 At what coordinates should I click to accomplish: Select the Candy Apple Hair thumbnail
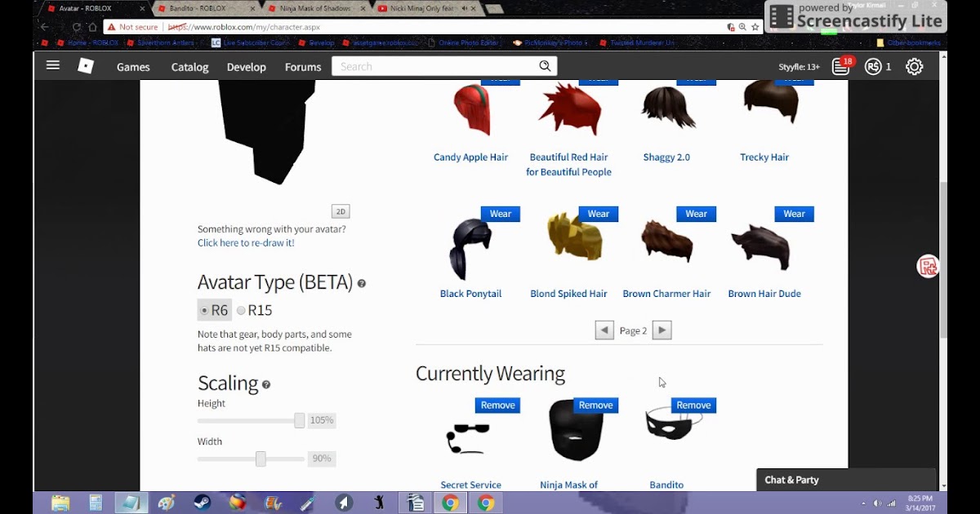[470, 109]
